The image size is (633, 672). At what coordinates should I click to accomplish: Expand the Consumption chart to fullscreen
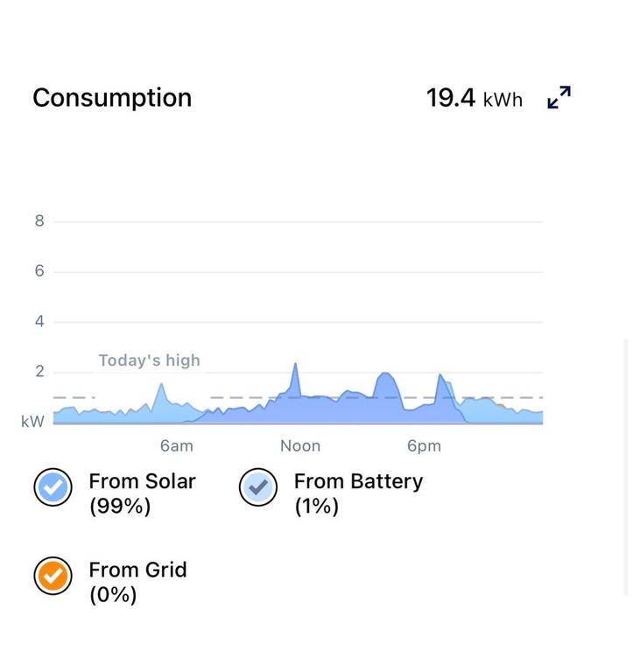559,97
